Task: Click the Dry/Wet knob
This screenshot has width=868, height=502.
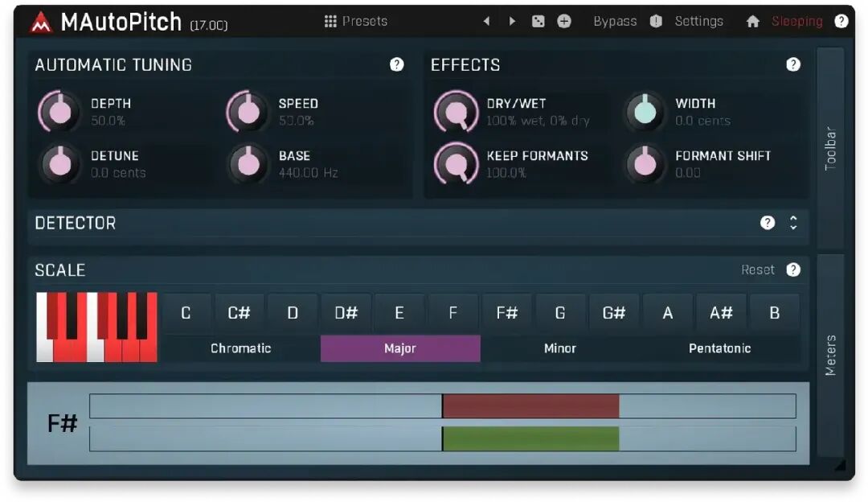Action: 457,112
